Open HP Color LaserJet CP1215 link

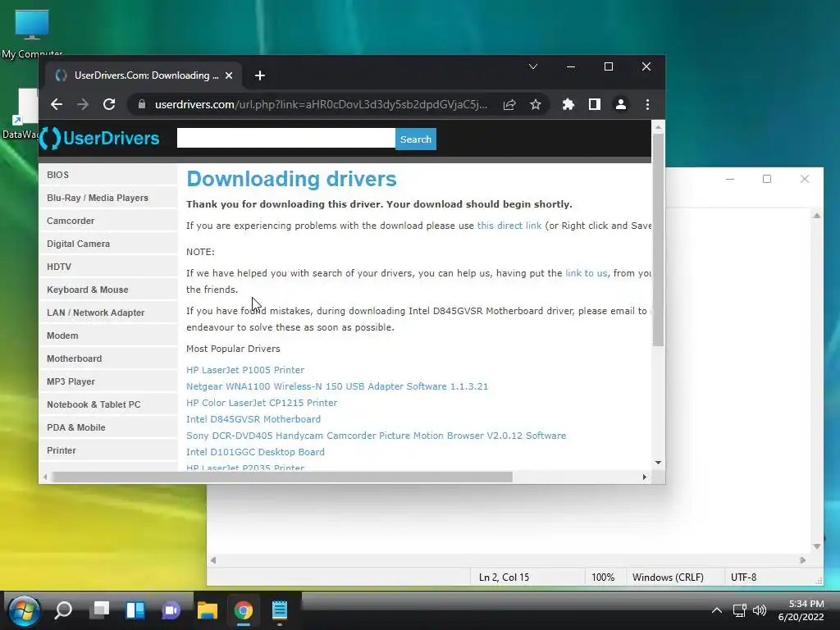262,403
